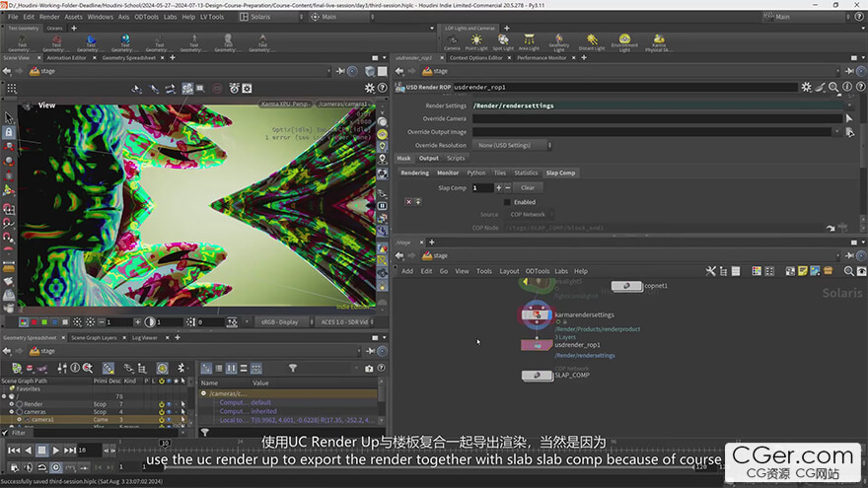Take a snapshot of scene graph details

[x=369, y=368]
